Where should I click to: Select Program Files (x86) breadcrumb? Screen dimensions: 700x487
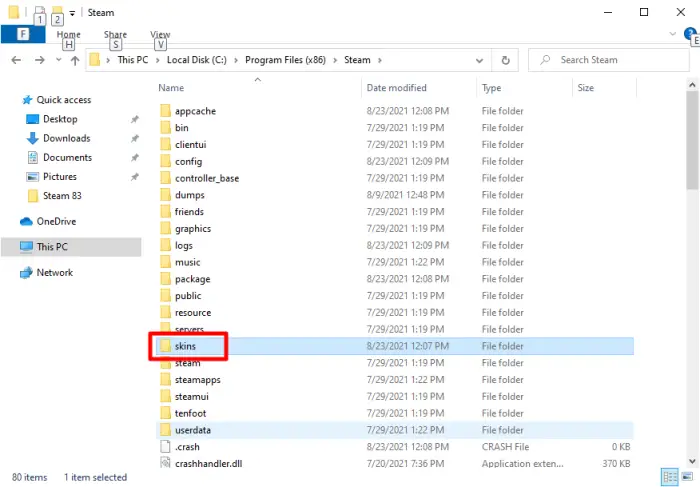tap(285, 60)
